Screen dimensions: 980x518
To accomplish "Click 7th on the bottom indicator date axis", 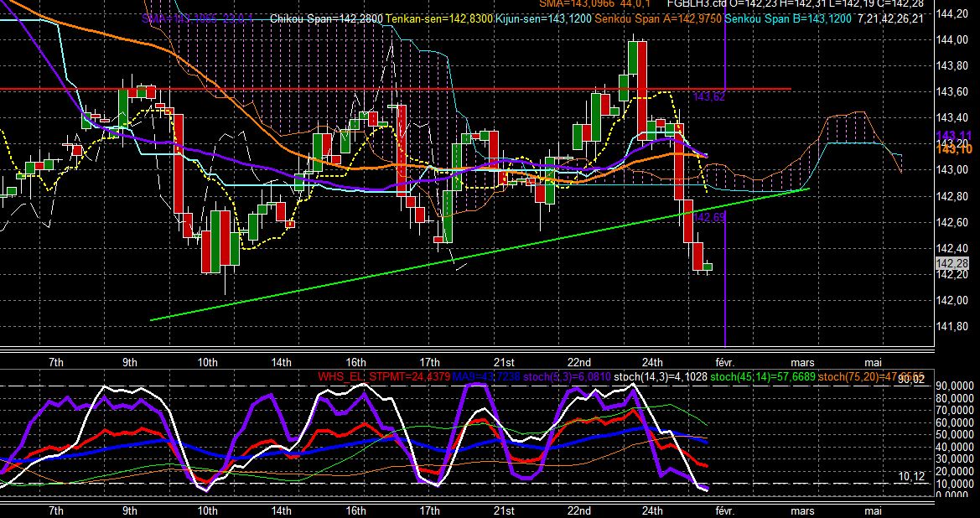I will (x=55, y=511).
